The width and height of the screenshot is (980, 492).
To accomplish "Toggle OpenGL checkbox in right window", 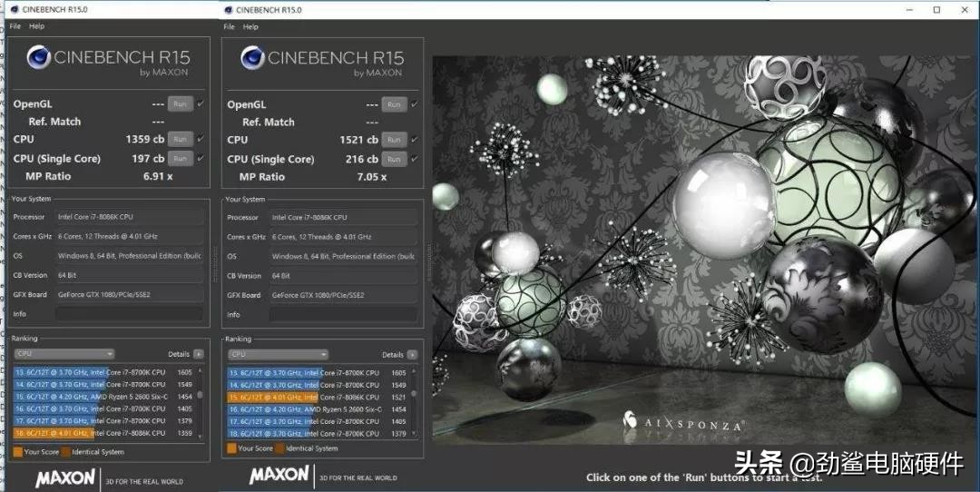I will coord(415,105).
